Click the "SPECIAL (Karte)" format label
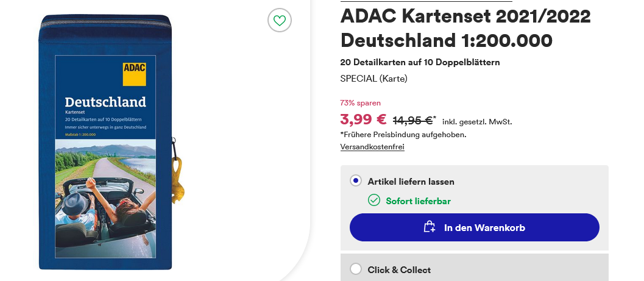This screenshot has width=644, height=281. pyautogui.click(x=373, y=79)
